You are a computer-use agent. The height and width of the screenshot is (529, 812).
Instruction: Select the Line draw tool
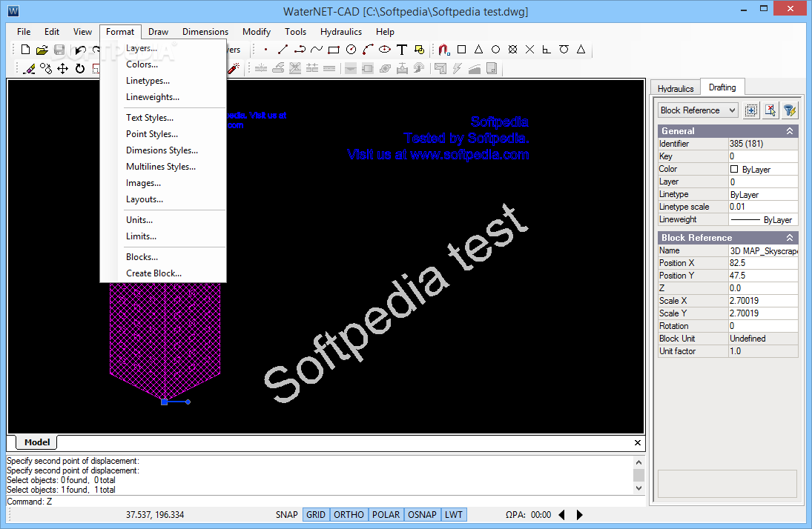tap(283, 50)
